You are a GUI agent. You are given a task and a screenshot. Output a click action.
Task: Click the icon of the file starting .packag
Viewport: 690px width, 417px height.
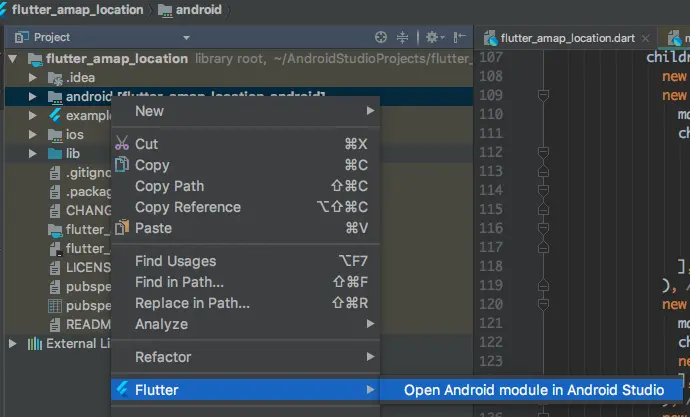point(55,192)
